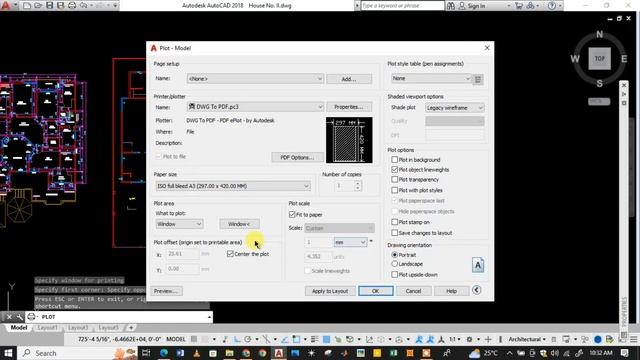The image size is (640, 360).
Task: Click the Add... page setup button
Action: tap(349, 79)
